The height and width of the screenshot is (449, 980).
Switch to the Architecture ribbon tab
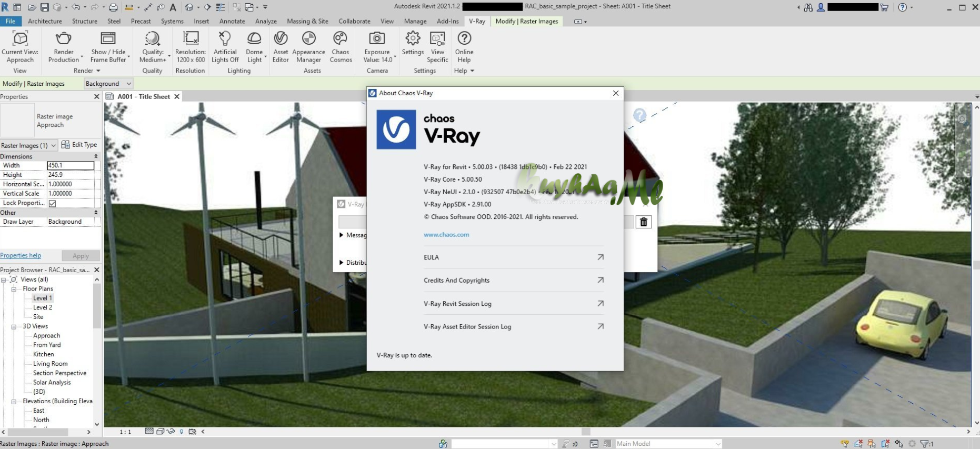[x=45, y=21]
